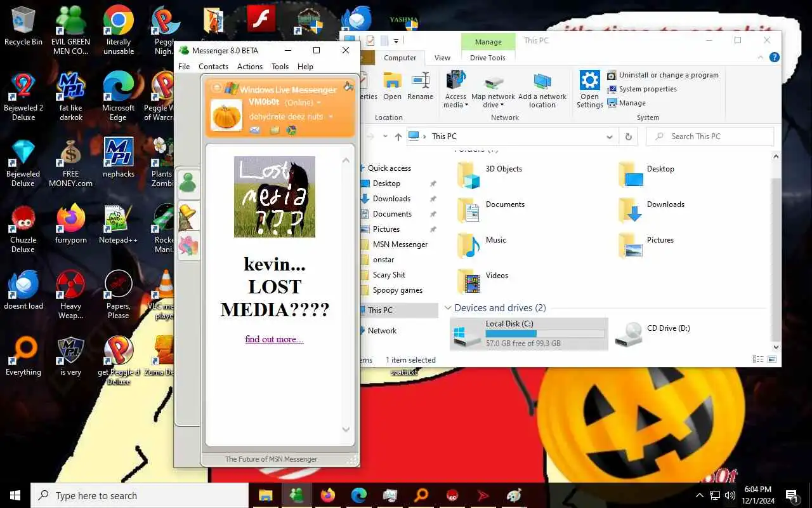Click Manage in the System ribbon group
The width and height of the screenshot is (812, 508).
[x=626, y=103]
